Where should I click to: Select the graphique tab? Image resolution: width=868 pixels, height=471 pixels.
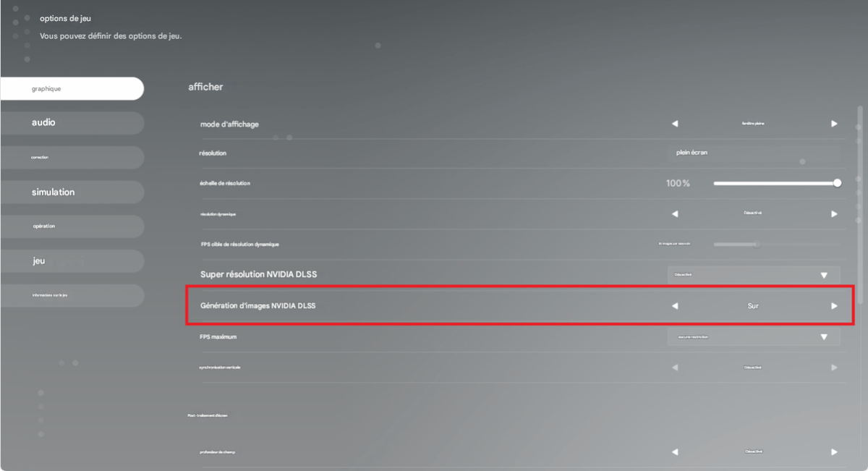coord(72,89)
